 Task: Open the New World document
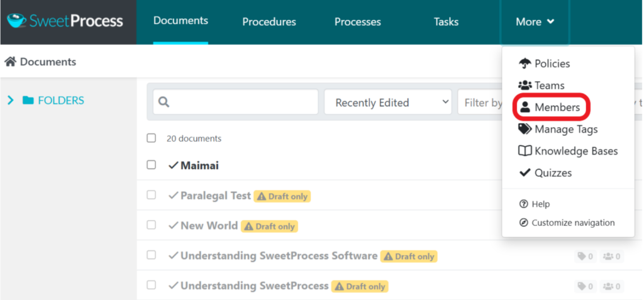click(x=209, y=226)
